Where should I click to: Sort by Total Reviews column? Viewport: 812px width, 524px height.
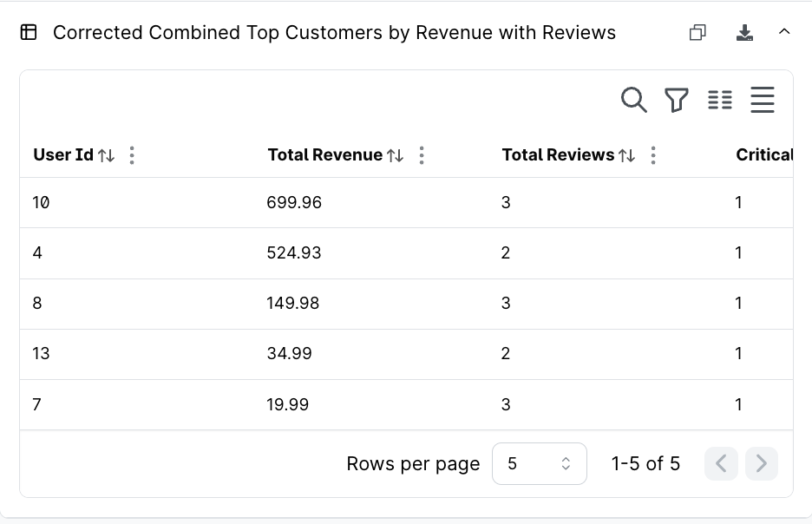[626, 155]
